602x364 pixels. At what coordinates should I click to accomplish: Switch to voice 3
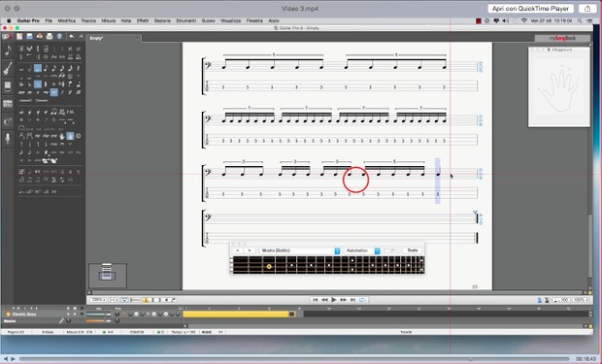click(159, 300)
